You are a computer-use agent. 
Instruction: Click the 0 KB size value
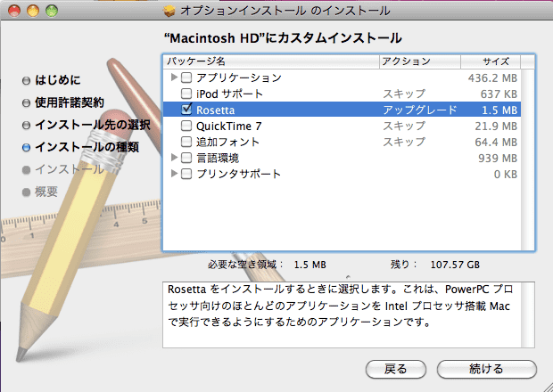[506, 174]
